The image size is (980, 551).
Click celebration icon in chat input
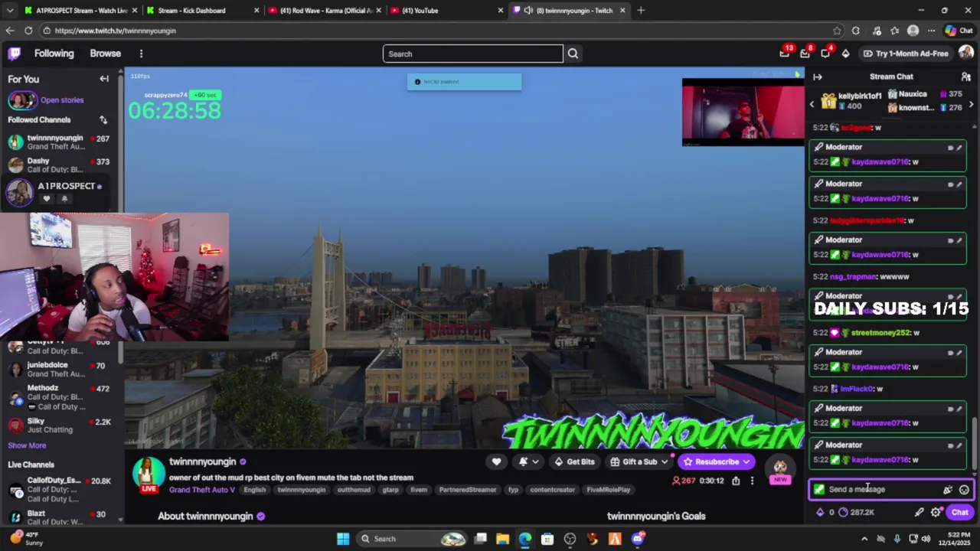click(948, 490)
